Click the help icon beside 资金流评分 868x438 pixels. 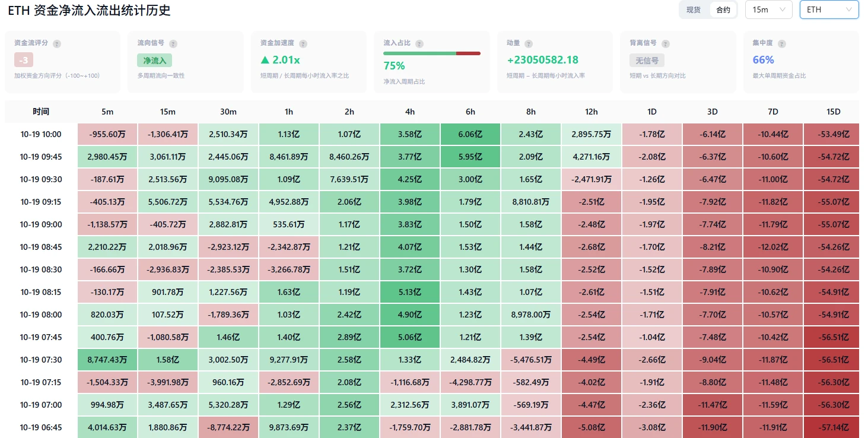(57, 44)
